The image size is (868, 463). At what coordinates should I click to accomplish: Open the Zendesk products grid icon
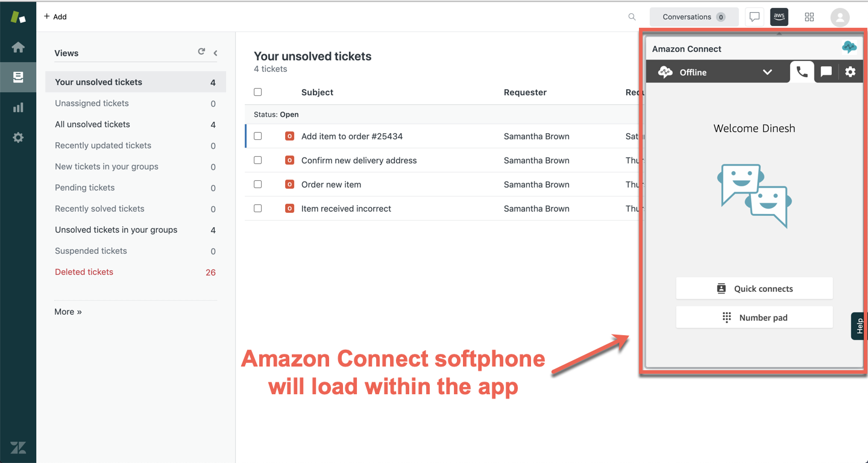[x=810, y=17]
